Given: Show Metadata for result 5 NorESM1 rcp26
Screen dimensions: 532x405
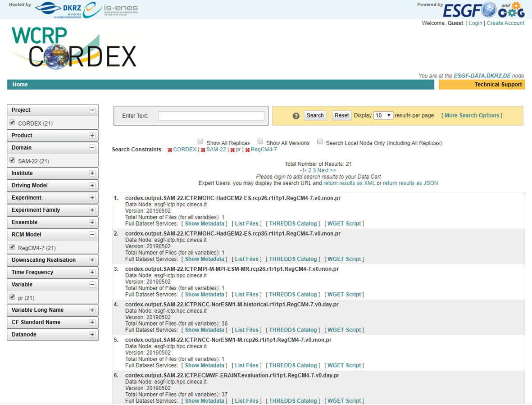Looking at the screenshot, I should tap(205, 365).
